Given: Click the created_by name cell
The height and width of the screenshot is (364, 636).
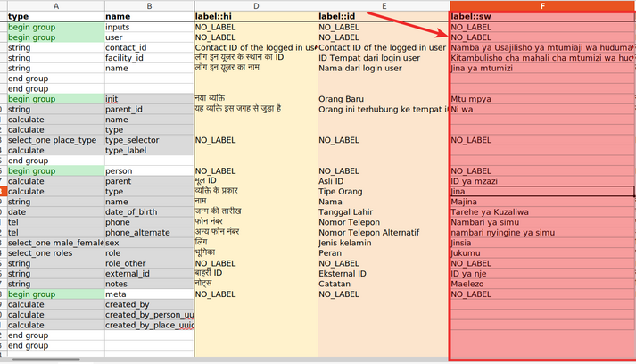Looking at the screenshot, I should [x=149, y=305].
